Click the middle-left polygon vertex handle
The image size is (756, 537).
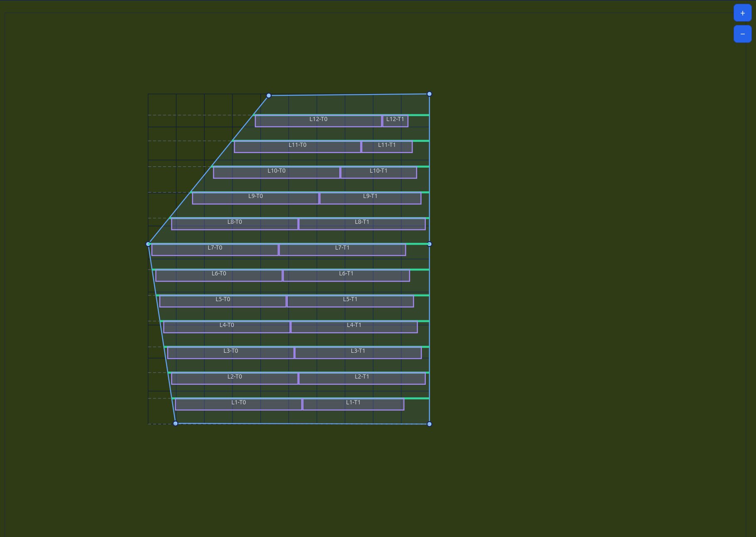pyautogui.click(x=148, y=244)
